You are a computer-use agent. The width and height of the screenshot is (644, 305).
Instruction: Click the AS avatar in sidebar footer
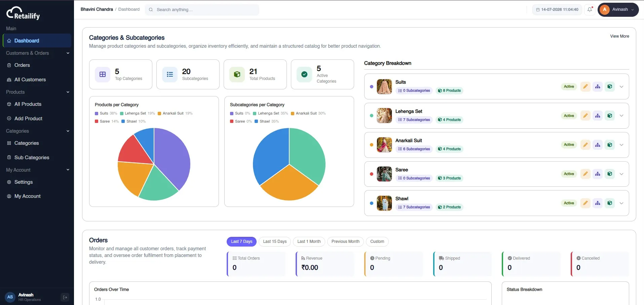coord(10,297)
